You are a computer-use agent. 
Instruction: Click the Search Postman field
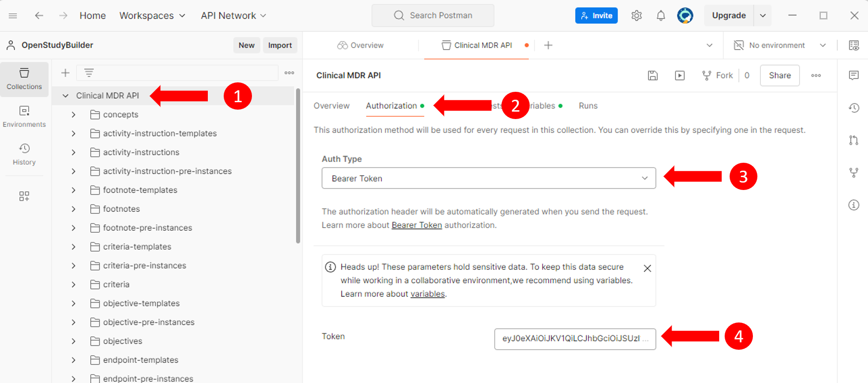point(433,16)
